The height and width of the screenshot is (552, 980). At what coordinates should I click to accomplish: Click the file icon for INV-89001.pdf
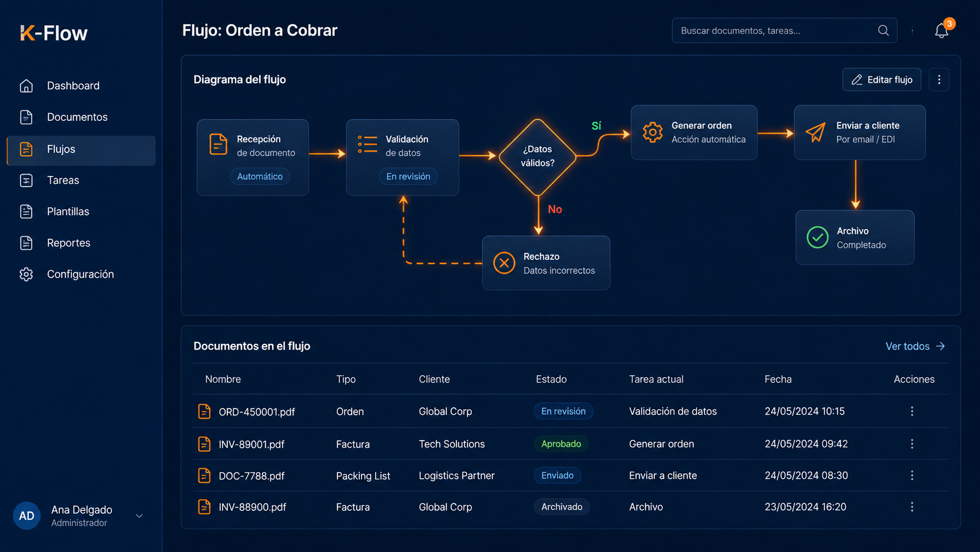tap(204, 444)
